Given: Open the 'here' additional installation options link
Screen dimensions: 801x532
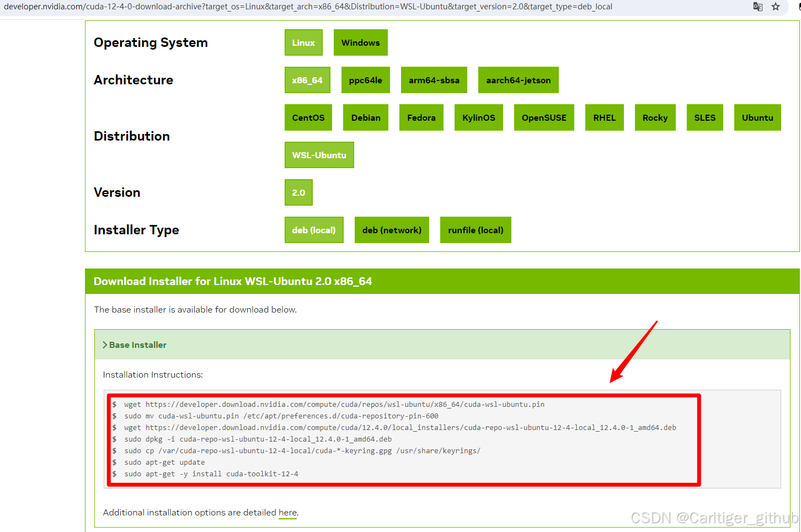Looking at the screenshot, I should [x=287, y=513].
